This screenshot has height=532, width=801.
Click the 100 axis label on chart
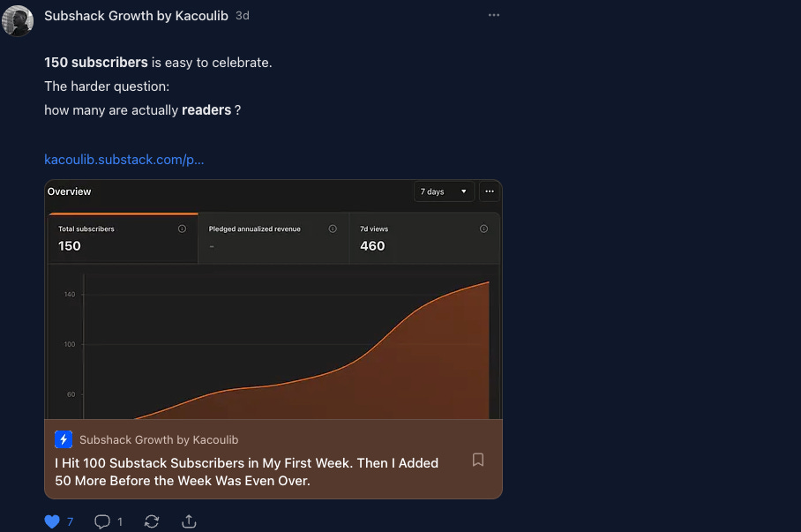[70, 344]
